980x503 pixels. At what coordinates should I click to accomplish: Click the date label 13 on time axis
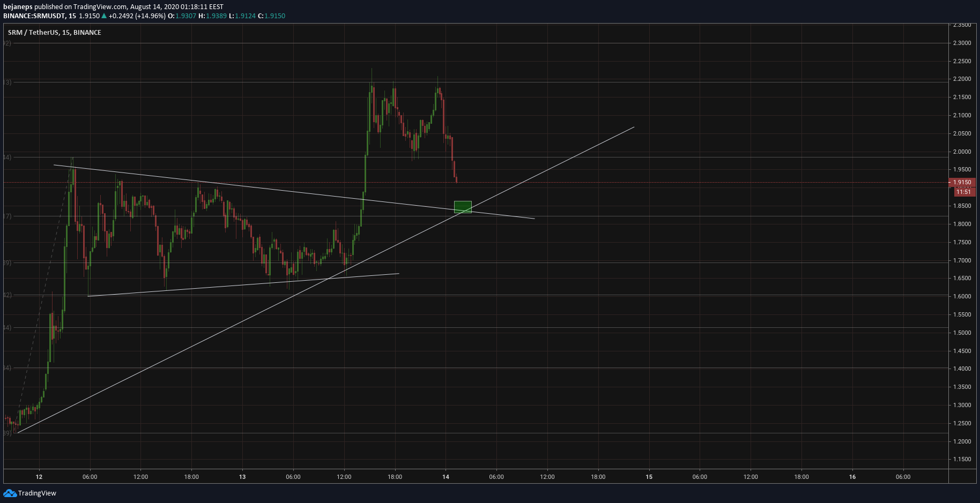[242, 477]
